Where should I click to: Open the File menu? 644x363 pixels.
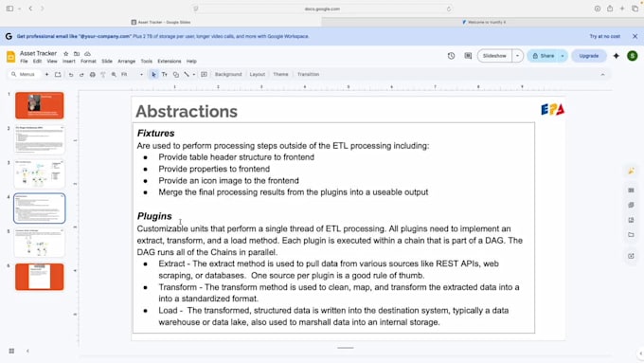24,62
